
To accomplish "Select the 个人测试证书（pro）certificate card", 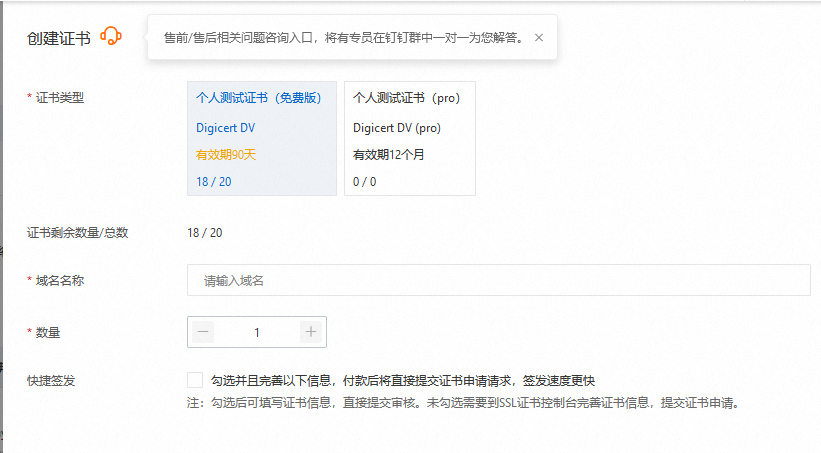I will tap(409, 138).
